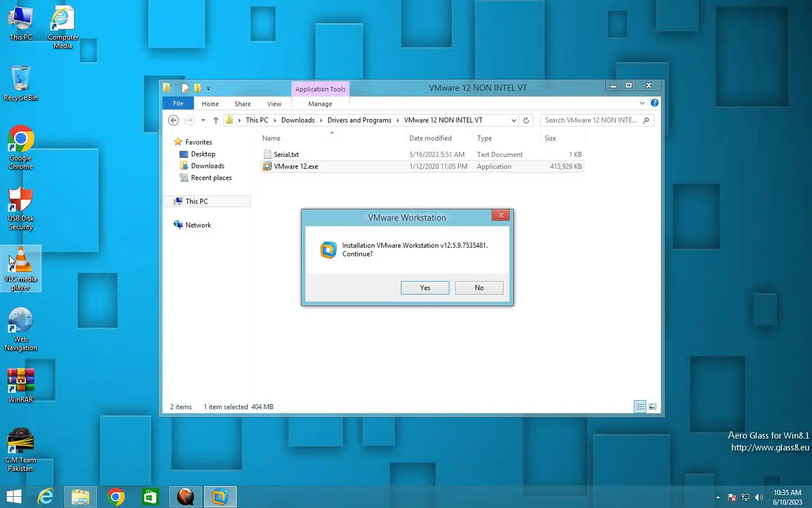Launch Internet Explorer from taskbar
The image size is (812, 508).
coord(46,497)
